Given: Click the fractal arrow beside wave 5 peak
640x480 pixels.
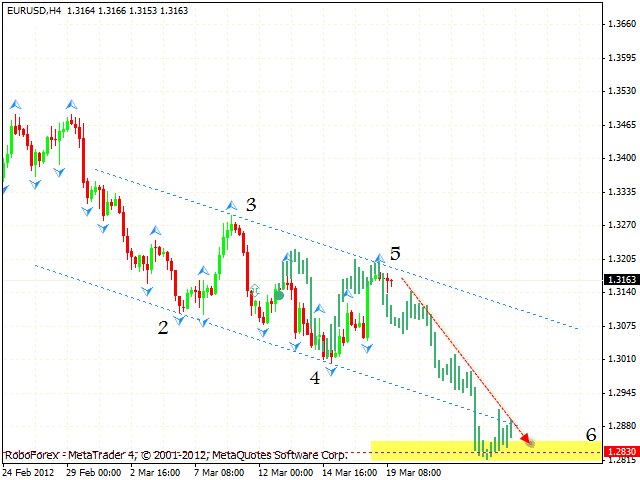Looking at the screenshot, I should click(x=380, y=258).
